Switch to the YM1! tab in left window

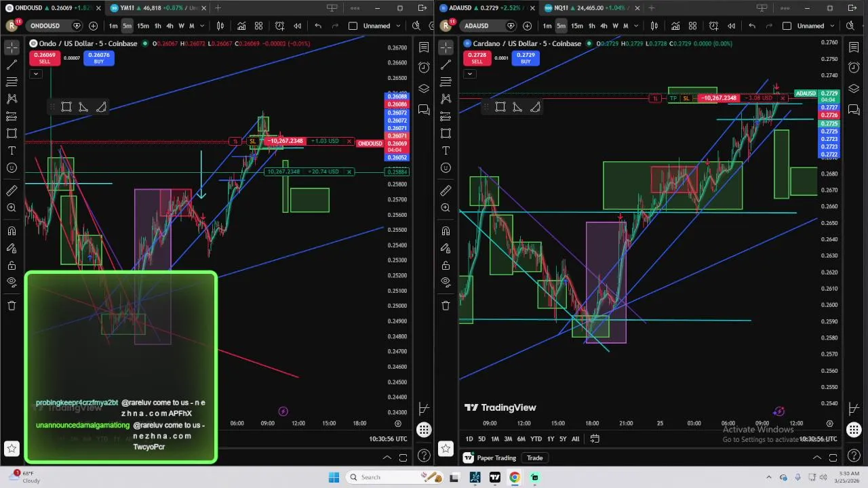point(157,8)
